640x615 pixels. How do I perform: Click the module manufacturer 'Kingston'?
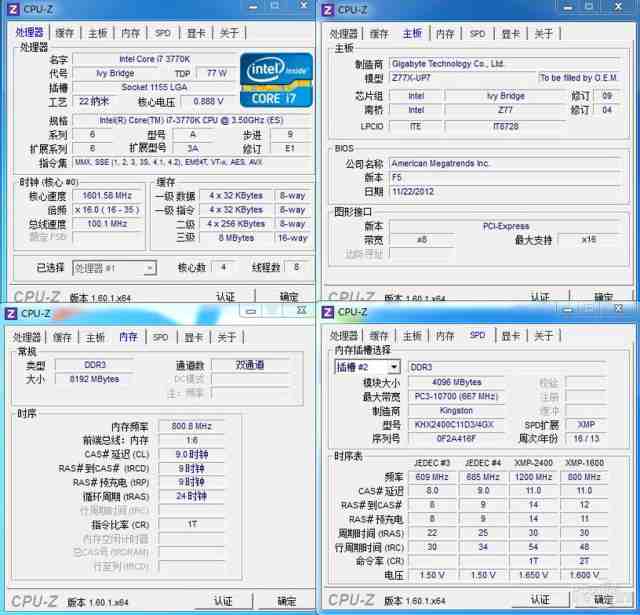[456, 411]
